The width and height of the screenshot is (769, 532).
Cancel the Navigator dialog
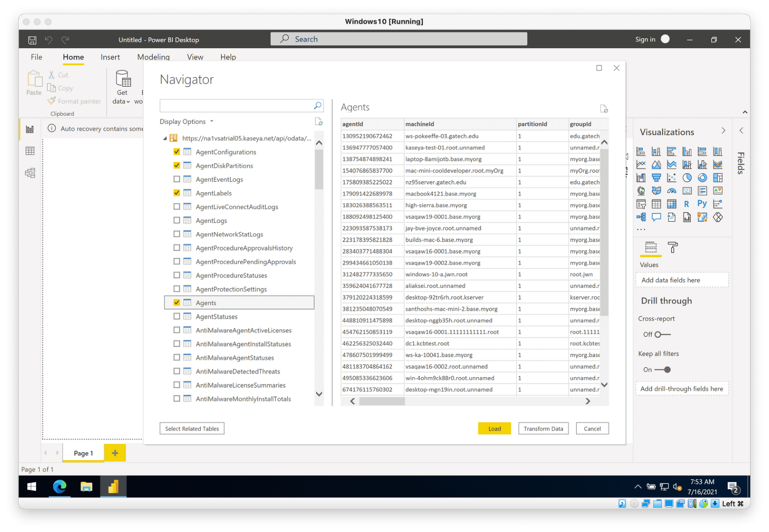point(592,428)
